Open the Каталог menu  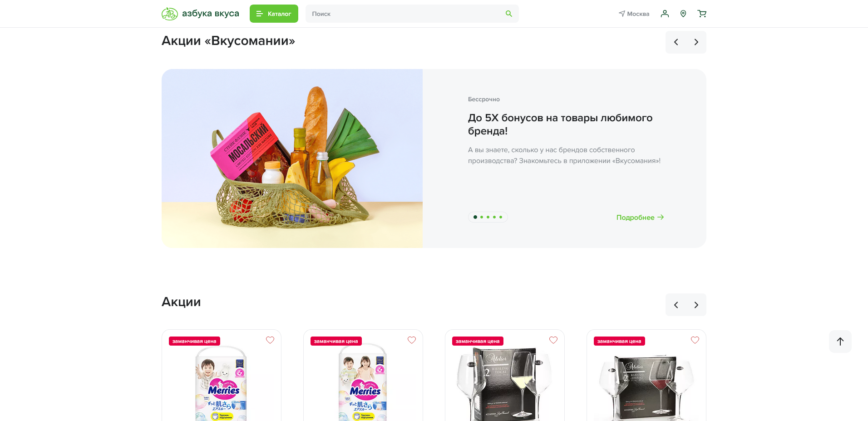(274, 14)
